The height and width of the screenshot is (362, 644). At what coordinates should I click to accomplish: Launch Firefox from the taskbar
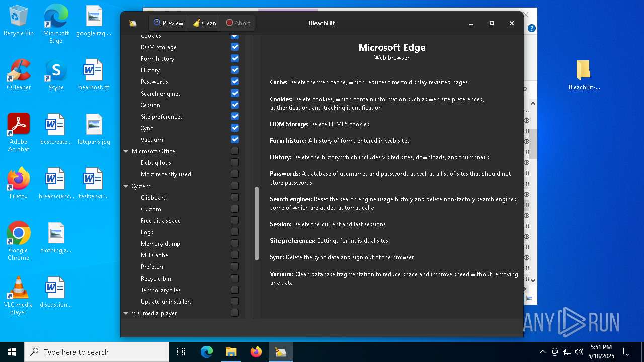[x=256, y=352]
